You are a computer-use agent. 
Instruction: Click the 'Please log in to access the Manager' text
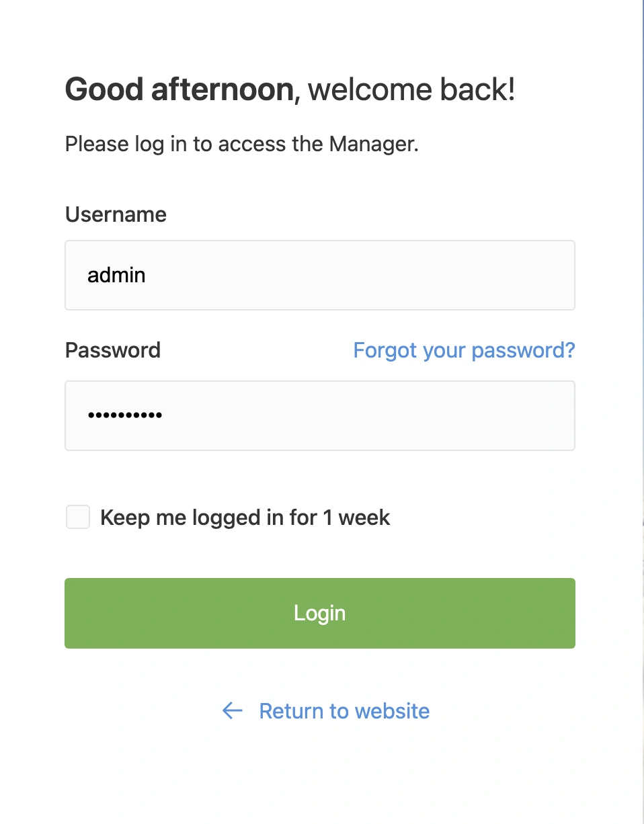click(x=241, y=144)
